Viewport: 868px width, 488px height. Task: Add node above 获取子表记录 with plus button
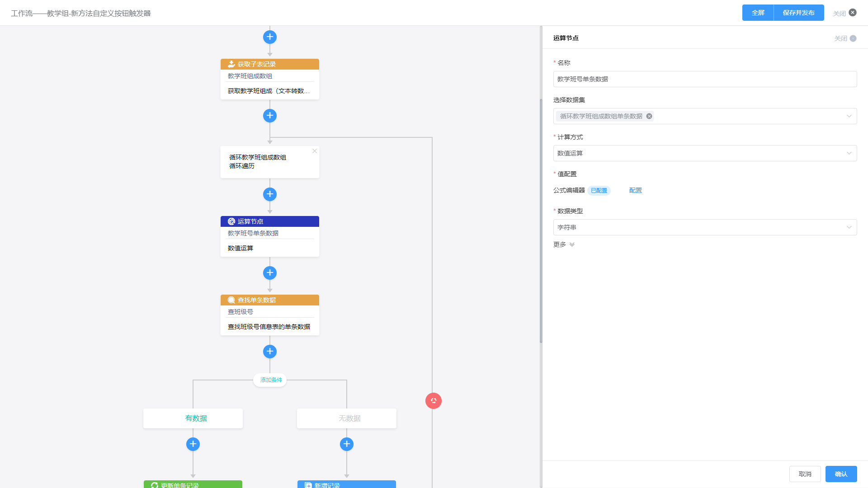point(270,37)
